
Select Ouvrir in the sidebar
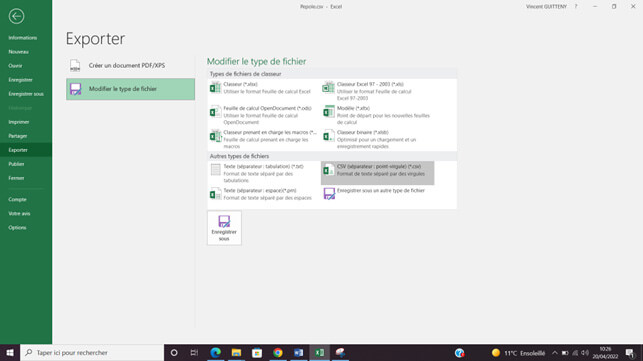15,66
